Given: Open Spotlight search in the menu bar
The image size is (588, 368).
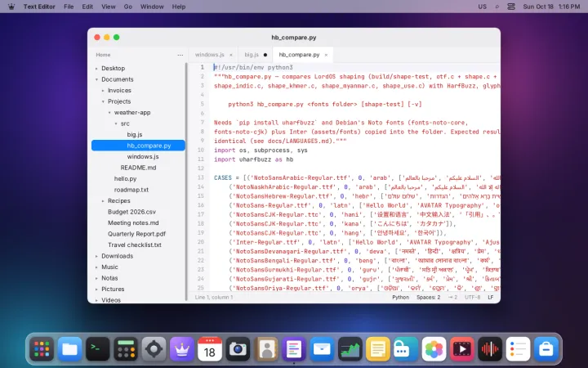Looking at the screenshot, I should pyautogui.click(x=497, y=7).
